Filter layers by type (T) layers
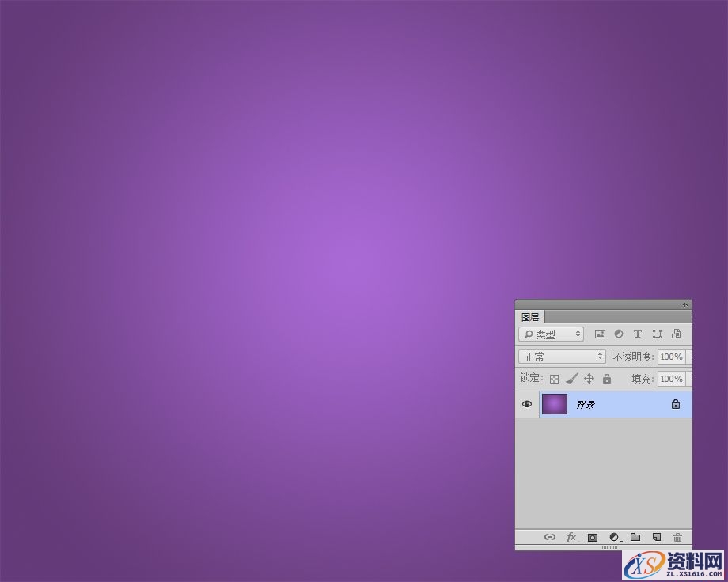This screenshot has height=582, width=728. 638,334
